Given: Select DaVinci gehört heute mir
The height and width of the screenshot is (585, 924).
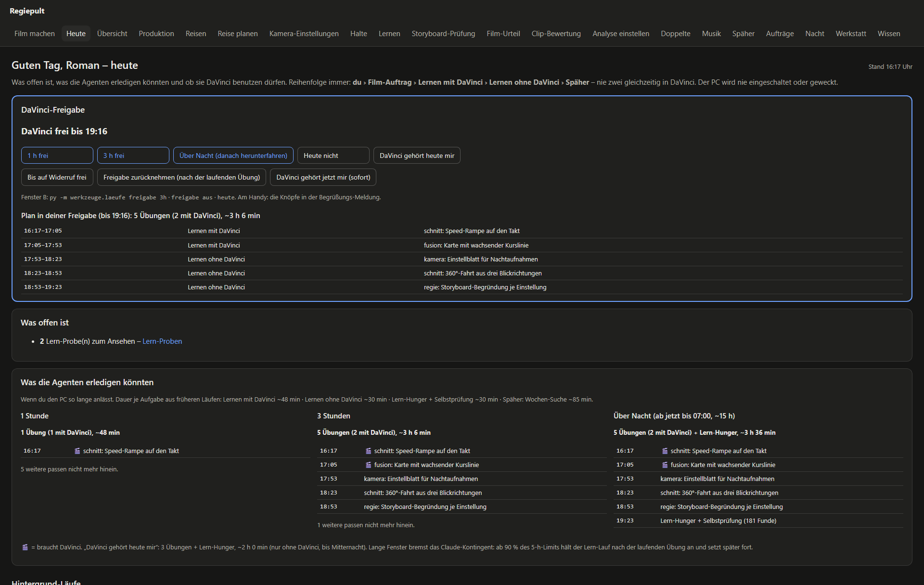Looking at the screenshot, I should tap(417, 156).
